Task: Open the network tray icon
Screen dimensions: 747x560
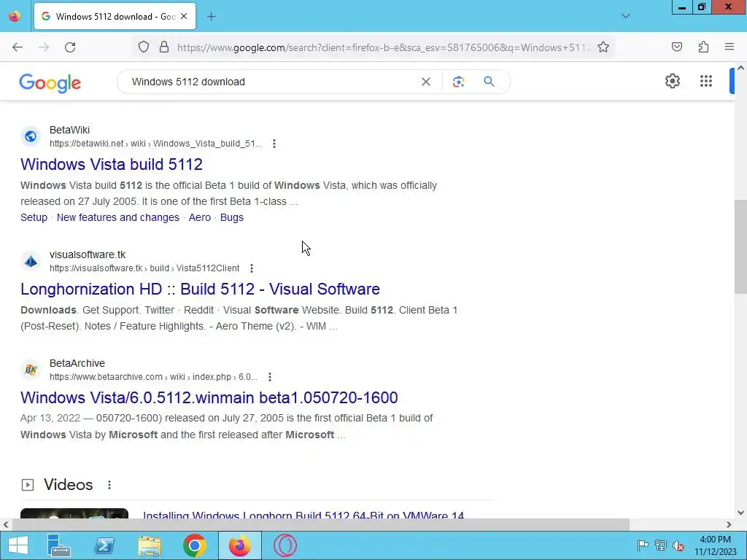Action: click(660, 545)
